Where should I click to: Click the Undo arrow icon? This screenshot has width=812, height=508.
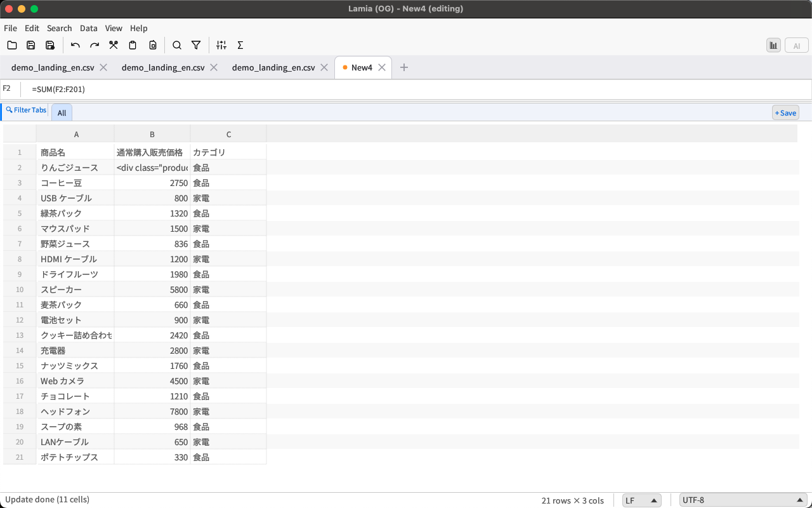point(75,45)
